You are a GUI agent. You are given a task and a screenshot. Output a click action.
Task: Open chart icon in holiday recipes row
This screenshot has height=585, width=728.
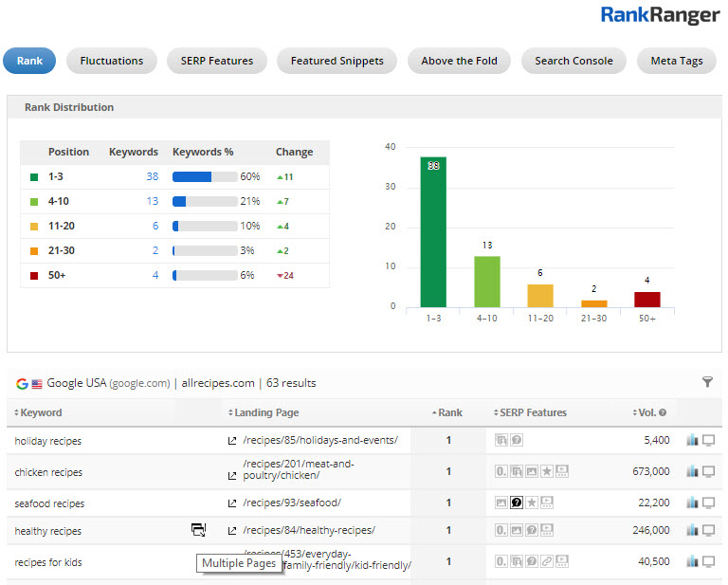pos(691,440)
